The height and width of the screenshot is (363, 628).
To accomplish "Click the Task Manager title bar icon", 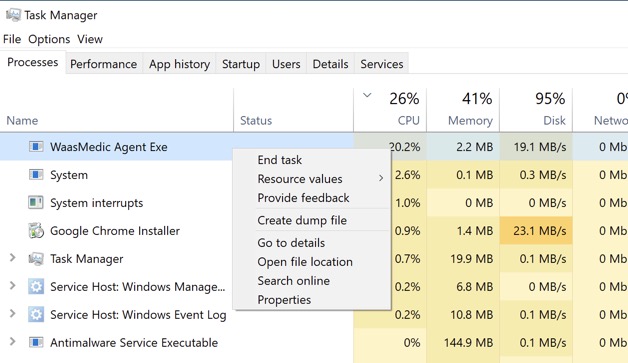I will click(13, 15).
